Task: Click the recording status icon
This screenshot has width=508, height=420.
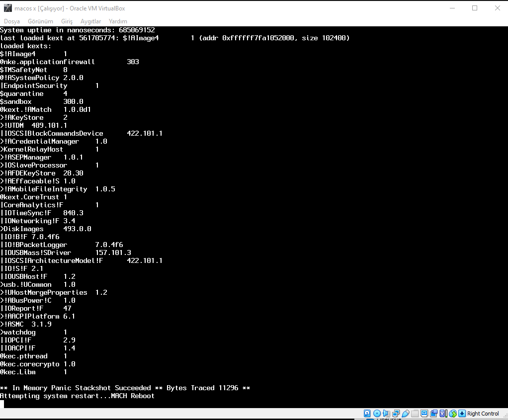Action: pyautogui.click(x=433, y=414)
